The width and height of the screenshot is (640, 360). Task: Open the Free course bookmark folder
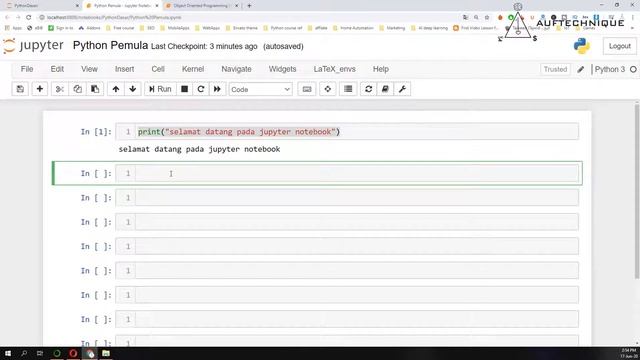click(120, 28)
